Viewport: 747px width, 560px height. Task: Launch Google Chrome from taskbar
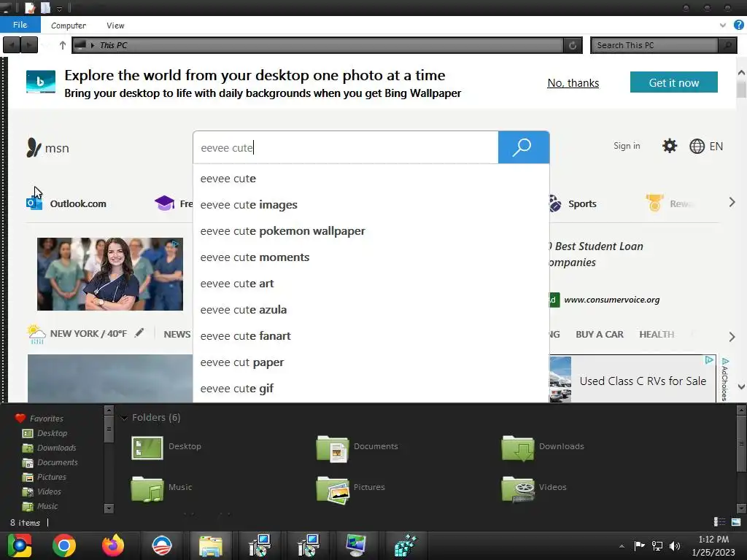(64, 545)
